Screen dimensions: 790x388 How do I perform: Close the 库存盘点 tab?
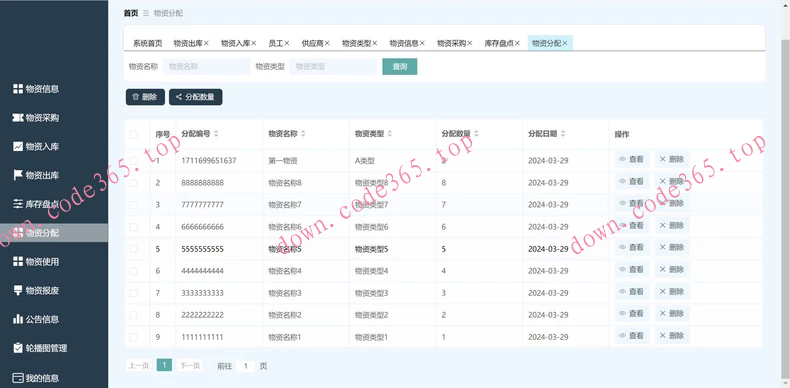(517, 43)
